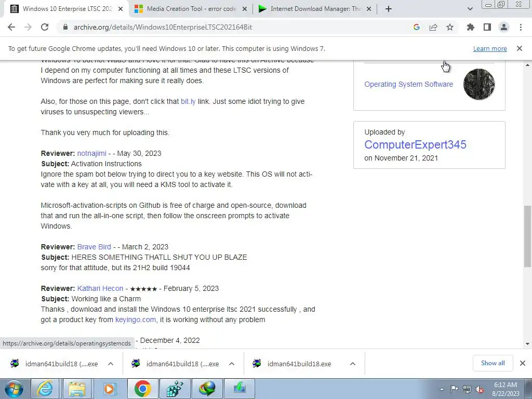Follow the keyingo.com link
This screenshot has height=399, width=532.
click(136, 320)
